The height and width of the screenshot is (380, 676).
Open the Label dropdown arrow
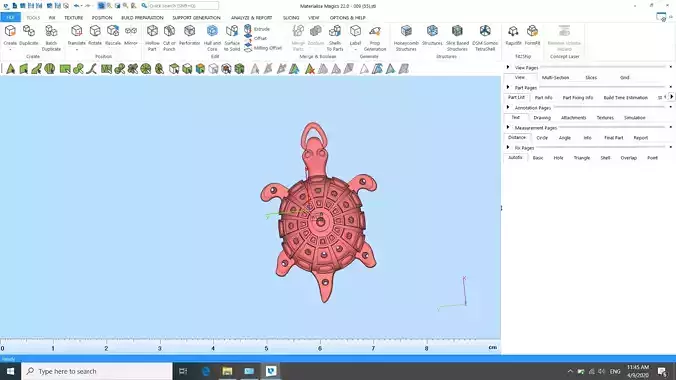pyautogui.click(x=355, y=49)
